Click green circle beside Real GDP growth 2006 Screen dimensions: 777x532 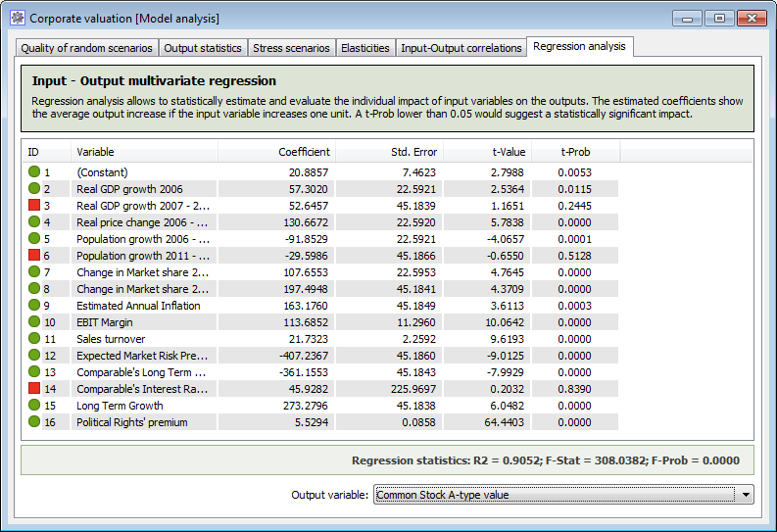pos(34,189)
